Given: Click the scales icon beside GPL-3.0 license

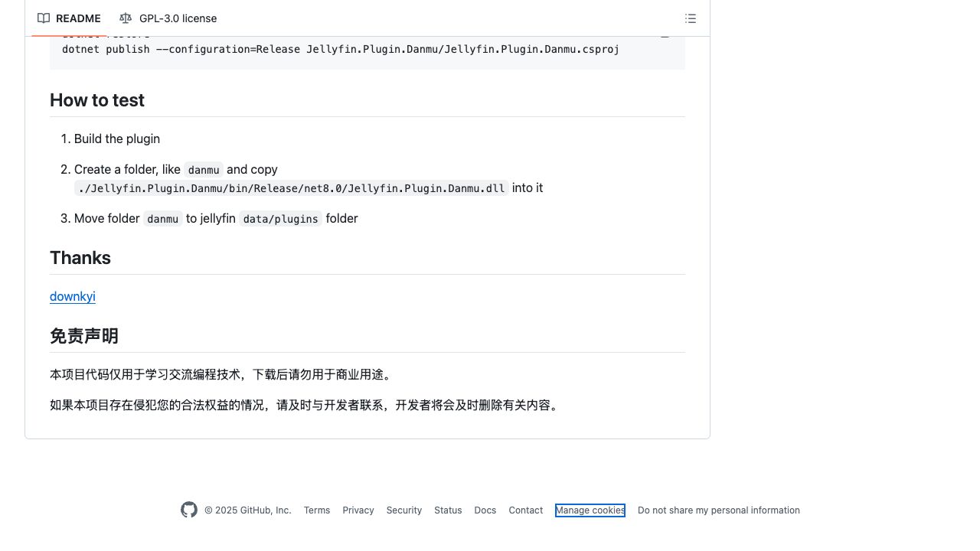Looking at the screenshot, I should point(126,18).
